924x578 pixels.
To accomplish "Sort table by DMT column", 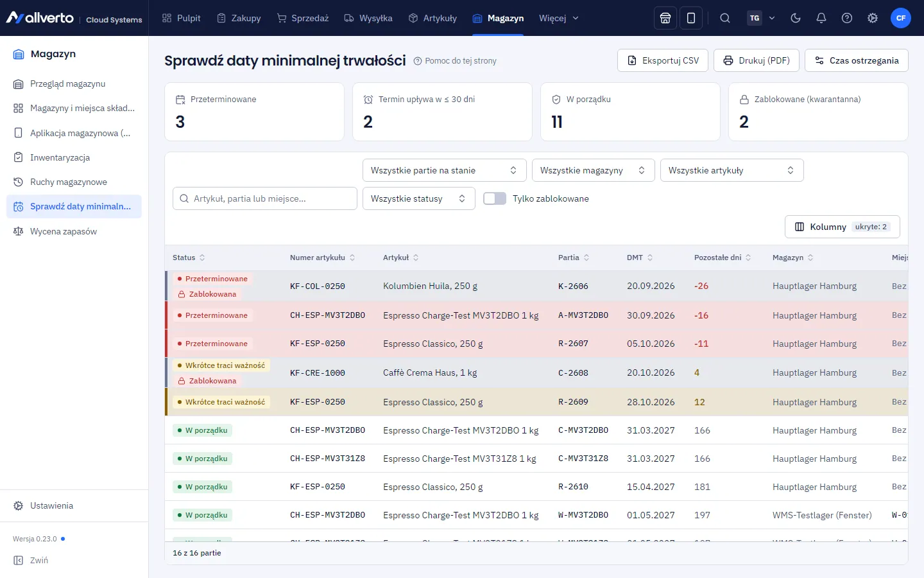I will pos(640,258).
